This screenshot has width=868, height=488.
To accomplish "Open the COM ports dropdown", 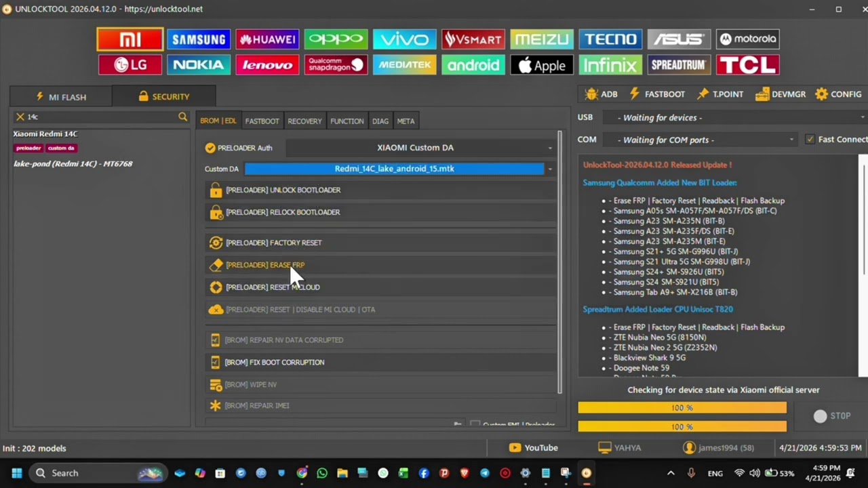I will pyautogui.click(x=699, y=140).
